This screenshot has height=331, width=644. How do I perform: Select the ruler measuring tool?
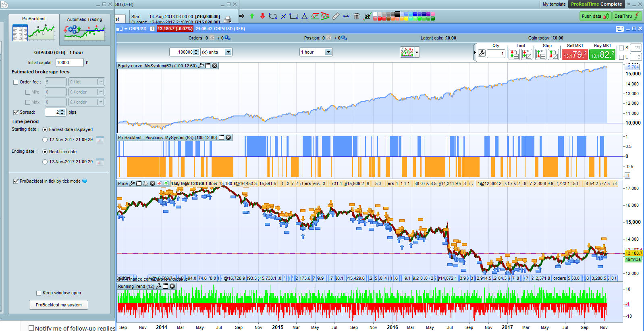[336, 16]
